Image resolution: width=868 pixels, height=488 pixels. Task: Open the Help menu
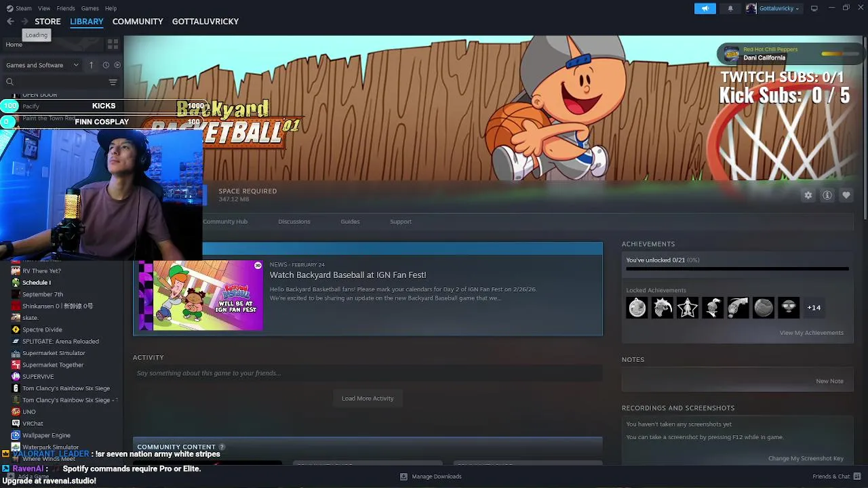tap(111, 8)
